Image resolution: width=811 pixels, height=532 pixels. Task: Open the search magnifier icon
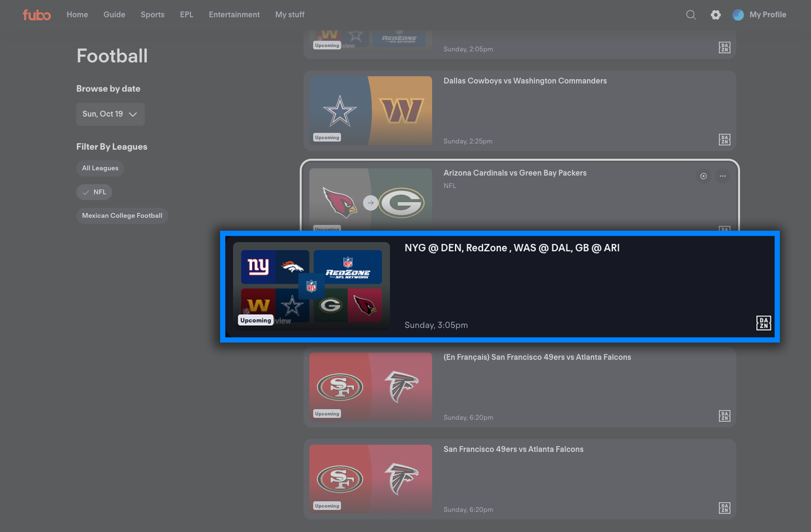691,15
